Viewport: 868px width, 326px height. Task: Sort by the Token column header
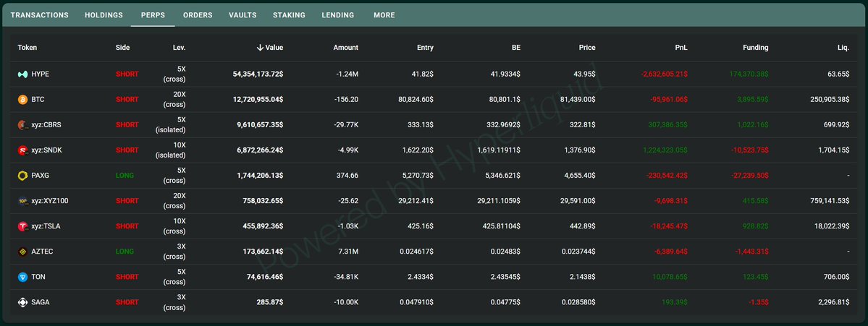27,48
